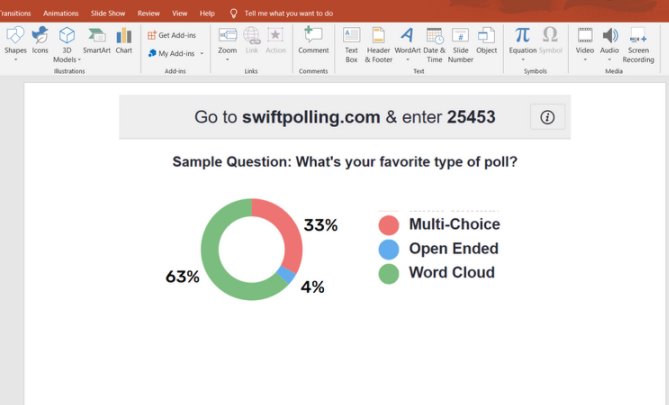Insert a Chart
Image resolution: width=669 pixels, height=405 pixels.
pyautogui.click(x=124, y=41)
